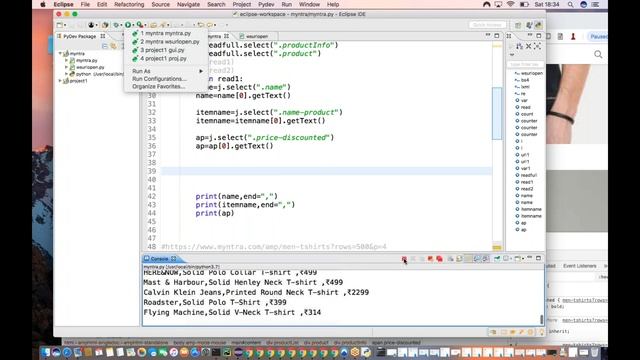Open Event Listeners tab in browser devtools
Screen dimensions: 640x360
[580, 266]
